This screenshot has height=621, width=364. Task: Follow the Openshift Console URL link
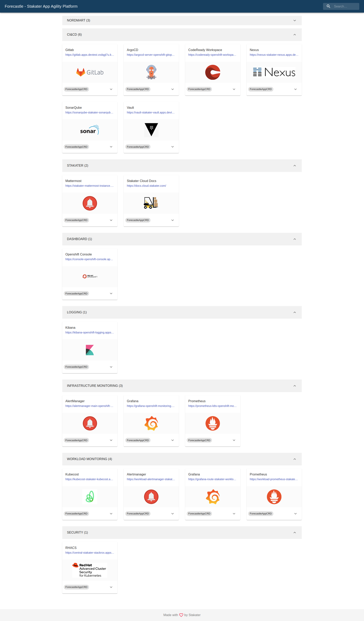click(89, 259)
